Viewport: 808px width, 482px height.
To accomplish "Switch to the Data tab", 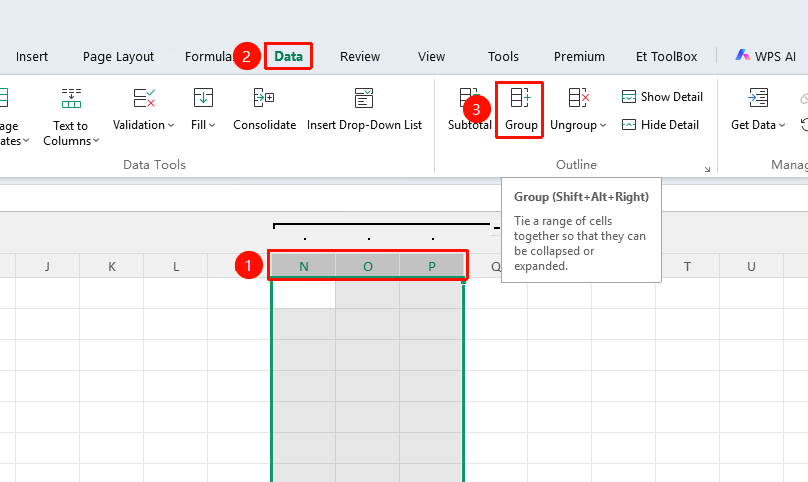I will tap(288, 56).
